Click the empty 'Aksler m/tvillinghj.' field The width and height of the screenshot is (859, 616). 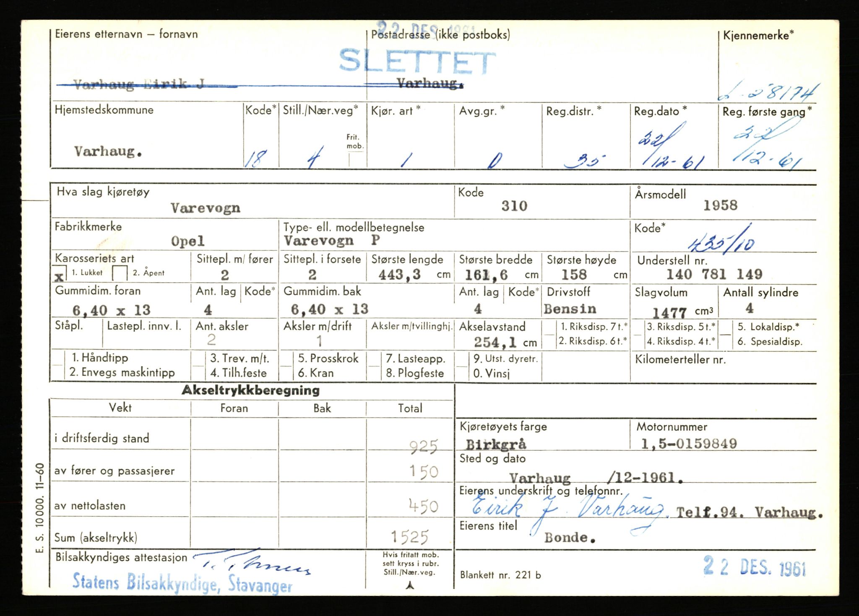(x=410, y=335)
